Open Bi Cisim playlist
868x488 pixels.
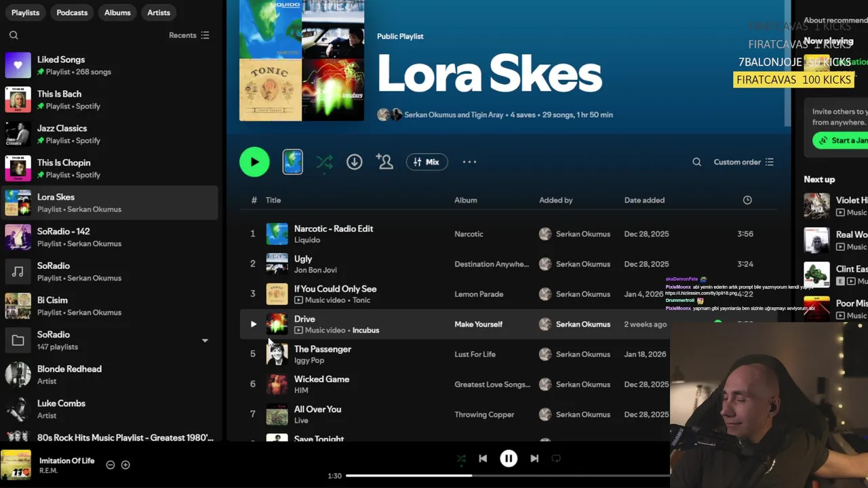pyautogui.click(x=109, y=306)
